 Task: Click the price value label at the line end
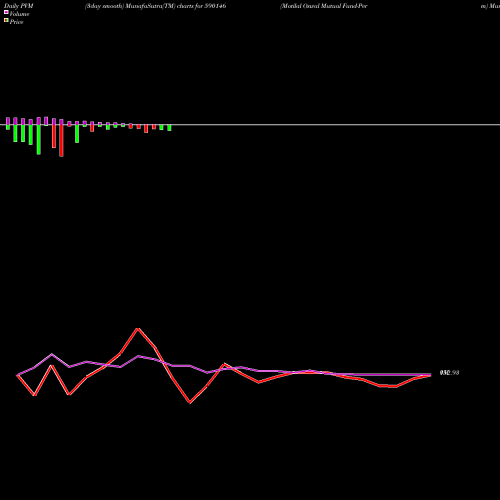[x=449, y=373]
